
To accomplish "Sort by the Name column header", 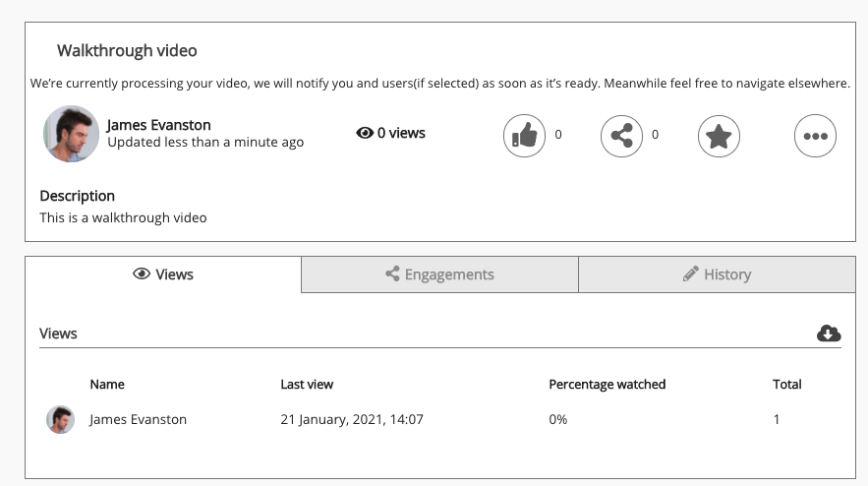I will pyautogui.click(x=107, y=384).
